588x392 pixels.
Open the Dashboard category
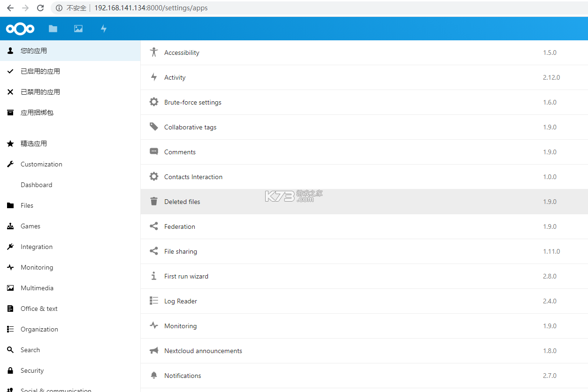coord(70,185)
